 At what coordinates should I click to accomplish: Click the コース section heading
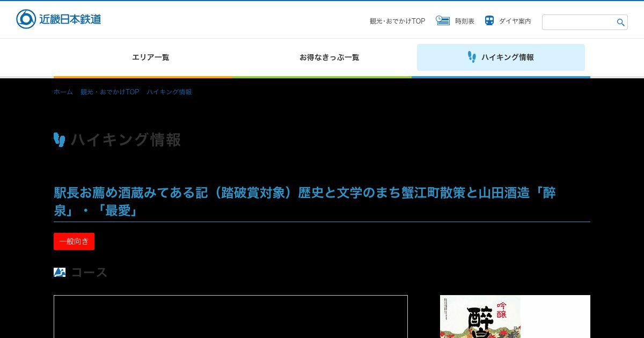(x=89, y=273)
